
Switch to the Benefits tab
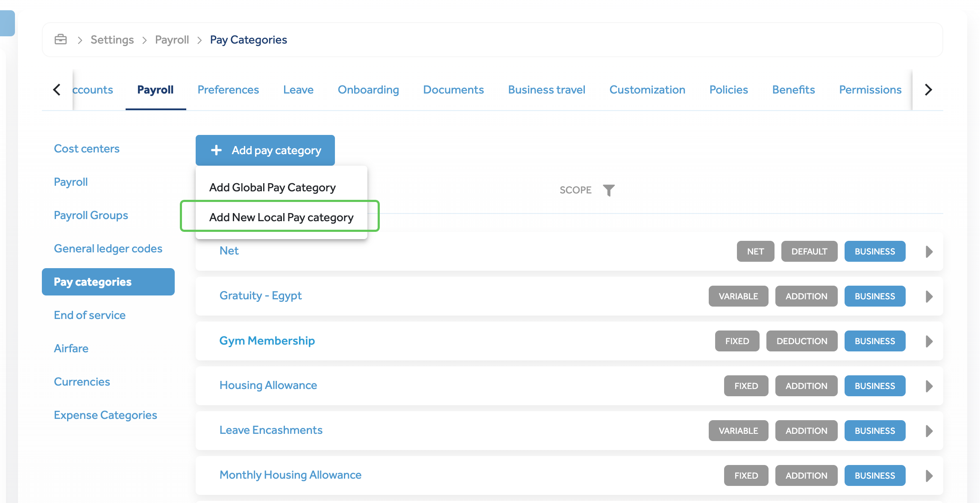coord(793,90)
